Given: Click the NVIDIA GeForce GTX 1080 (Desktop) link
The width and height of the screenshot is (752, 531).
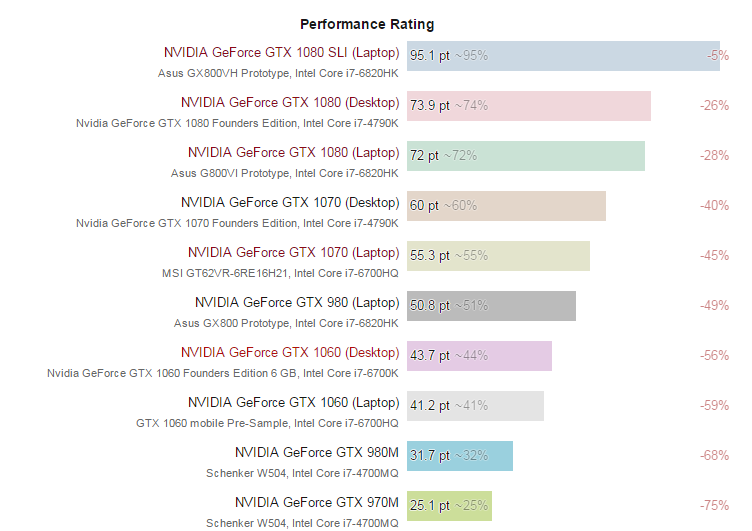Looking at the screenshot, I should point(289,103).
